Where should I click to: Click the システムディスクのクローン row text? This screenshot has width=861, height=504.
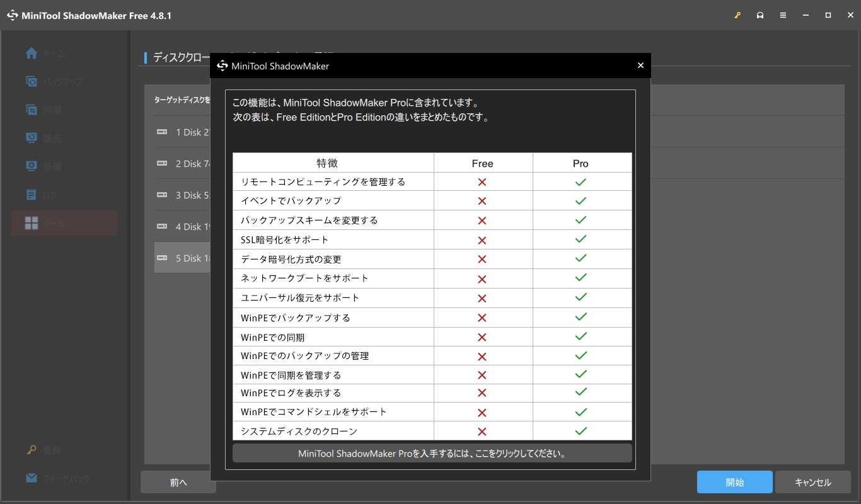(x=299, y=432)
